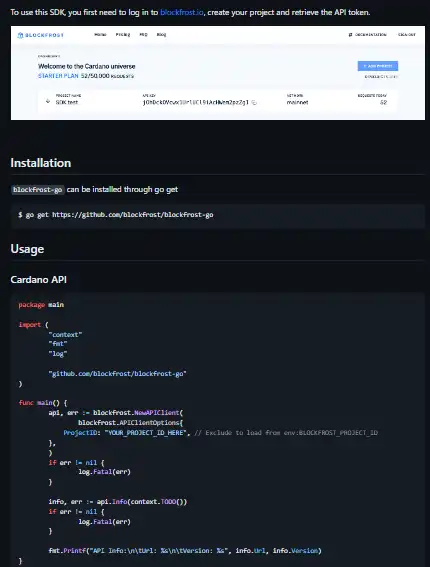This screenshot has height=567, width=430.
Task: Click the "fmt" import line
Action: coord(58,344)
